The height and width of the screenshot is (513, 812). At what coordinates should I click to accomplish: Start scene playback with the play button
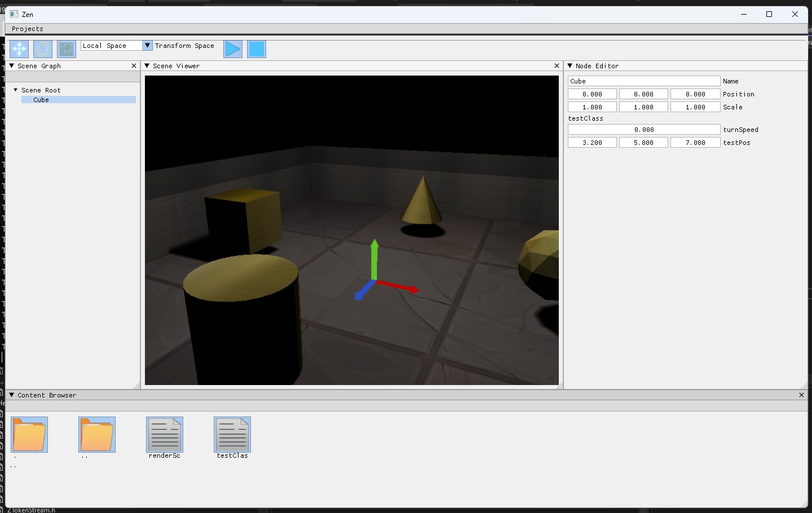point(233,49)
